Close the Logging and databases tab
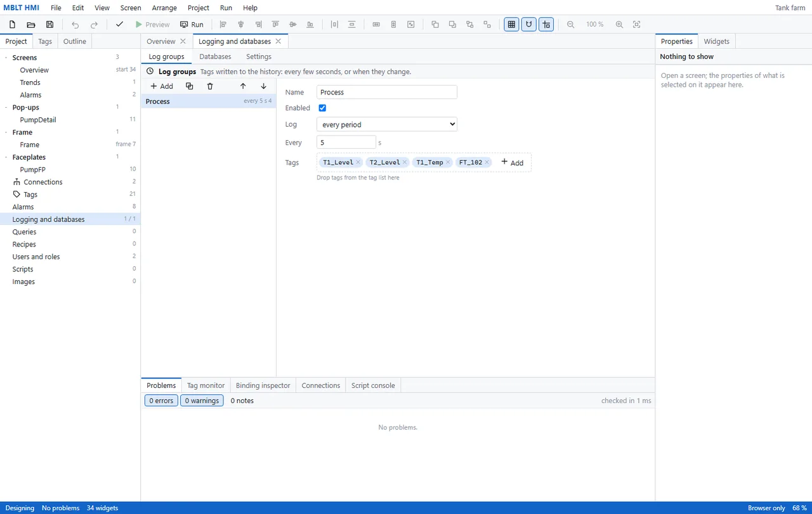812x514 pixels. tap(278, 41)
